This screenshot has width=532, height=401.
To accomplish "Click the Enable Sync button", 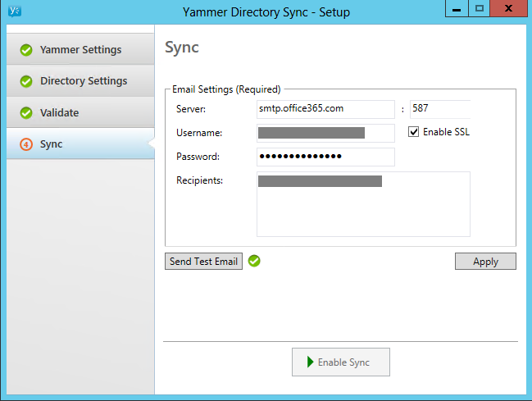I will pos(341,362).
